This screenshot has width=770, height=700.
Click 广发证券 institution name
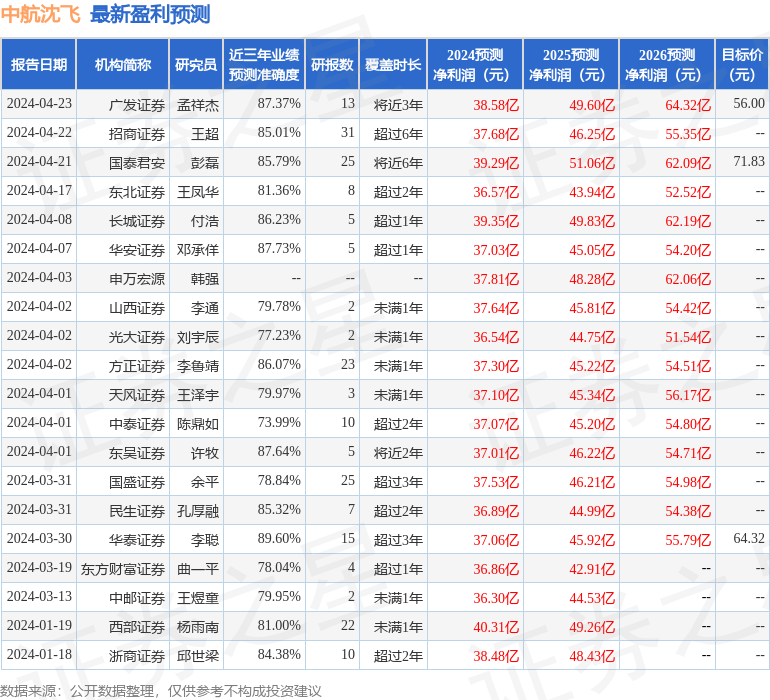pyautogui.click(x=137, y=105)
